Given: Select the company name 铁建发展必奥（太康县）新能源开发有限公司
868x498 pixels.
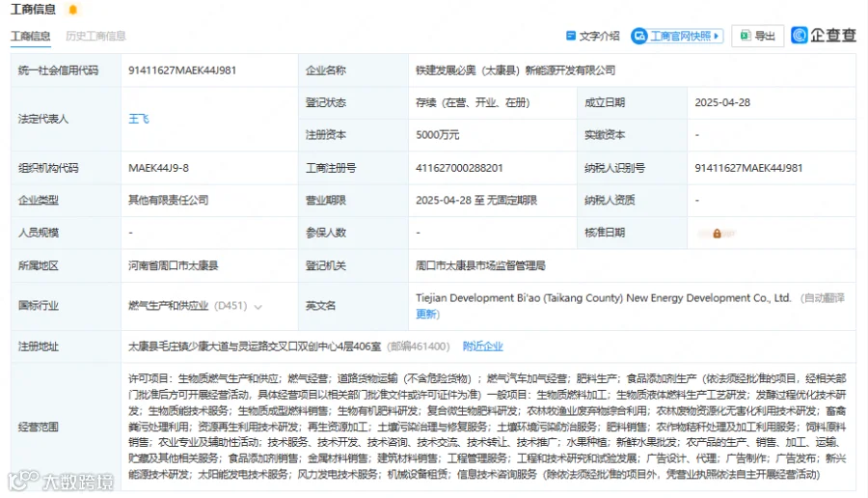Looking at the screenshot, I should tap(515, 70).
